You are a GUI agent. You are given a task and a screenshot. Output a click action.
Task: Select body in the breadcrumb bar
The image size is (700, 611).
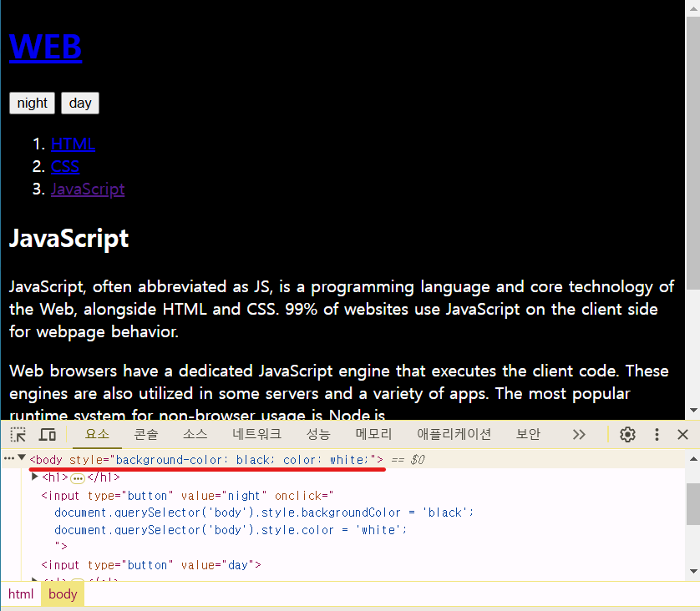(x=63, y=594)
